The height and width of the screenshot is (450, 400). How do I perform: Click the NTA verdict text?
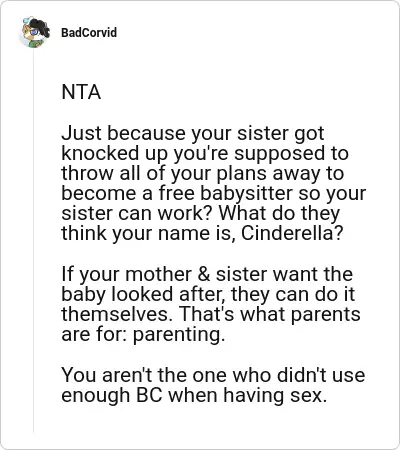(81, 92)
